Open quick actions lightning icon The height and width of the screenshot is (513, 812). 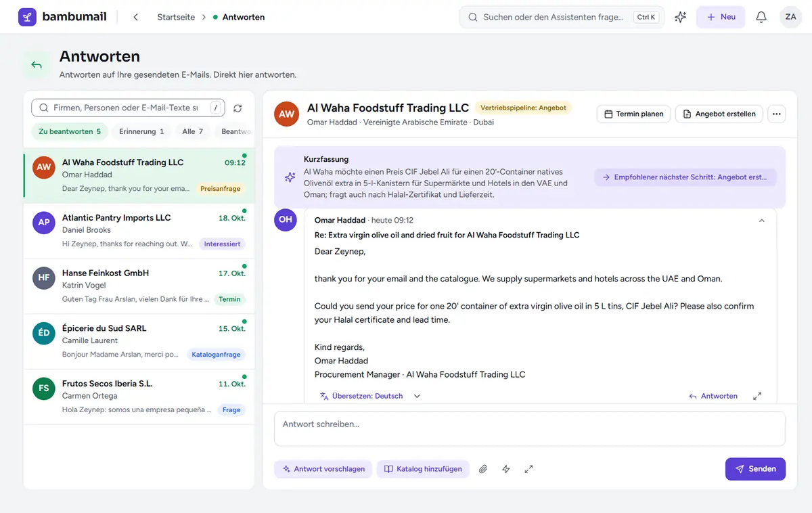point(506,469)
